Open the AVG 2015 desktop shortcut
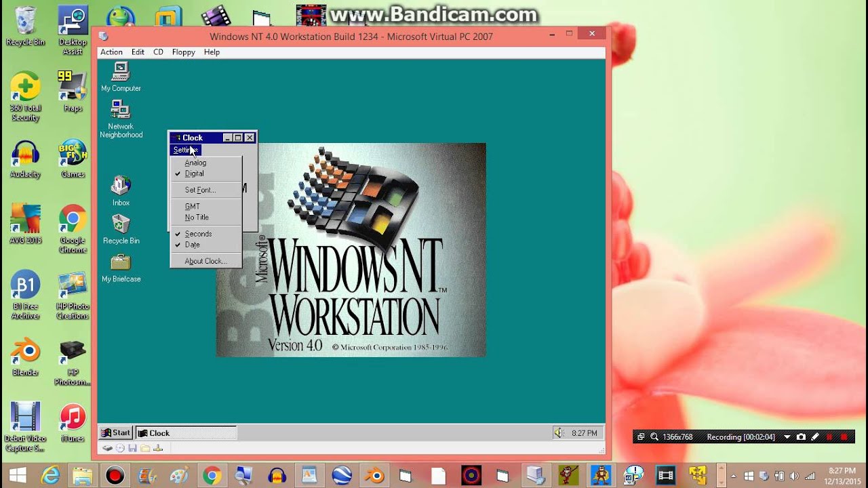Image resolution: width=868 pixels, height=488 pixels. [25, 225]
